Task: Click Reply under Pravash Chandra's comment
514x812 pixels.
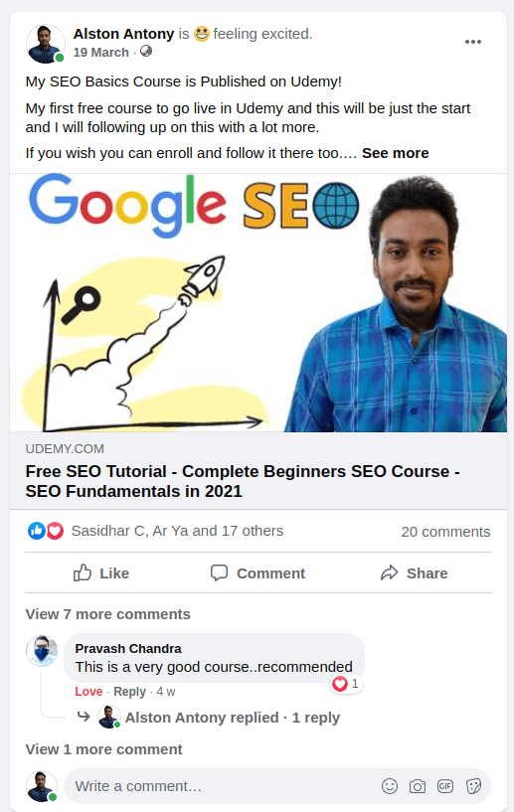Action: point(129,692)
